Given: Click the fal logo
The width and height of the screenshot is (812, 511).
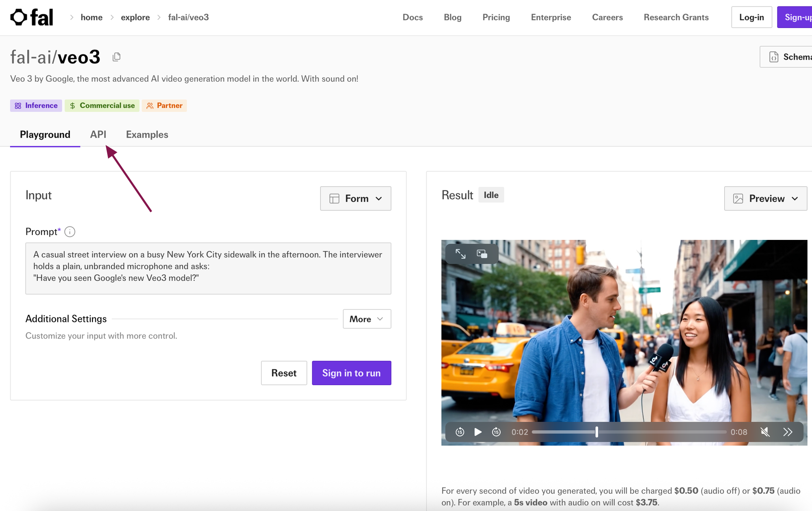Looking at the screenshot, I should click(x=32, y=17).
